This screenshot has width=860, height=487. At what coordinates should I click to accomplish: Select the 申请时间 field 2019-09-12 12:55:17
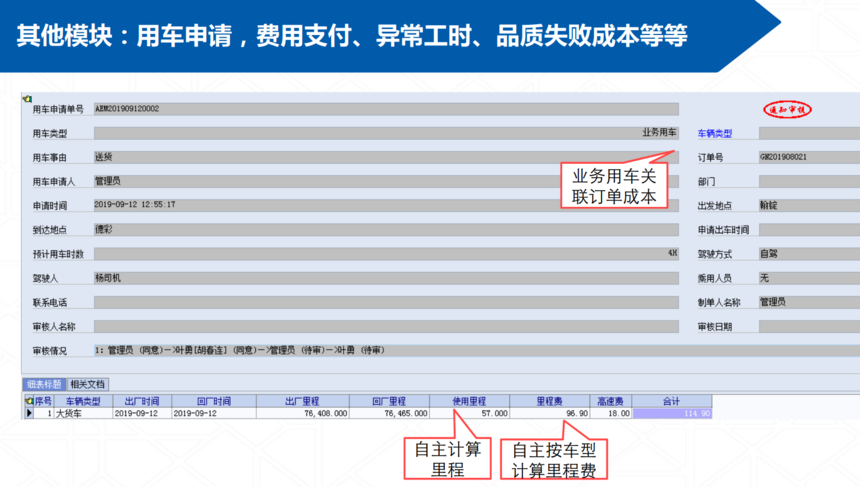click(x=386, y=205)
